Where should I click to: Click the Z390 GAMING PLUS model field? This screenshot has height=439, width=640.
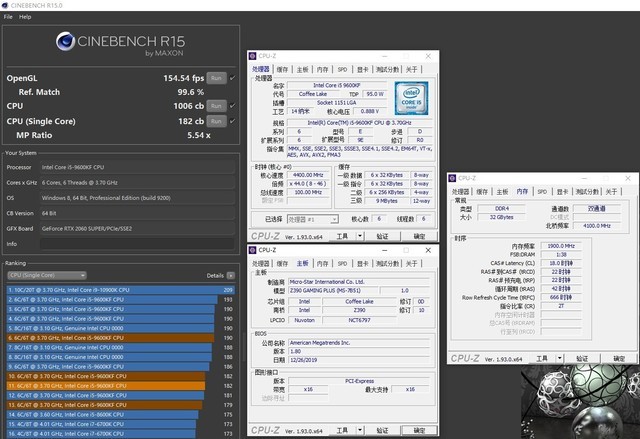[x=333, y=290]
